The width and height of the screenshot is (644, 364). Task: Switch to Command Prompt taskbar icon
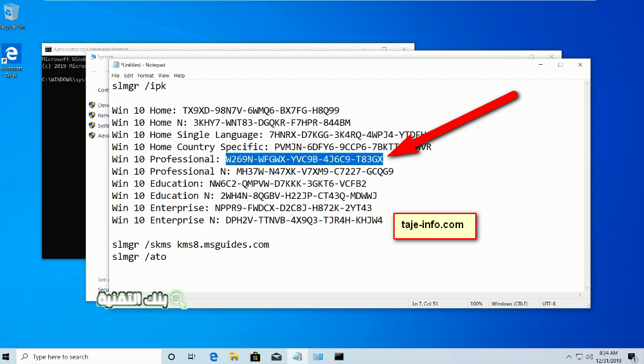pyautogui.click(x=339, y=356)
